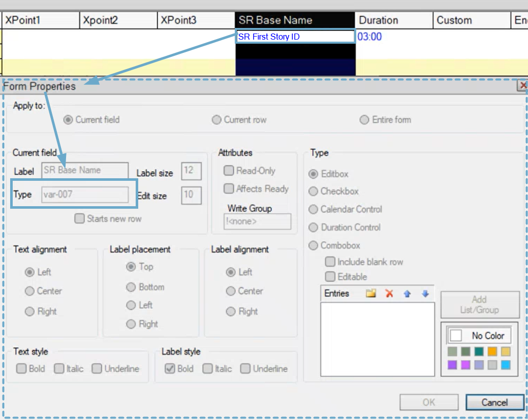Uncheck the Bold label style checkbox
This screenshot has height=420, width=528.
(170, 369)
